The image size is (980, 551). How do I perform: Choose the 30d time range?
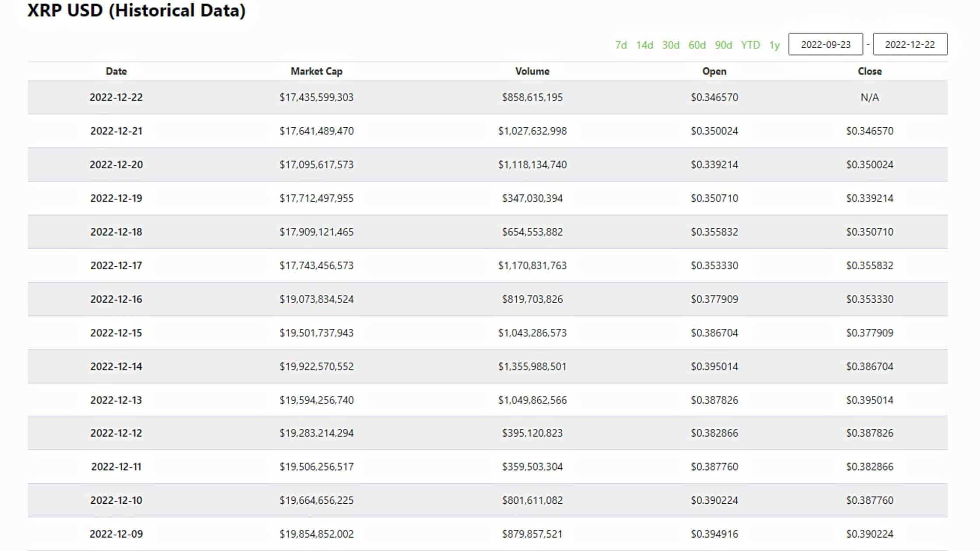(x=671, y=45)
